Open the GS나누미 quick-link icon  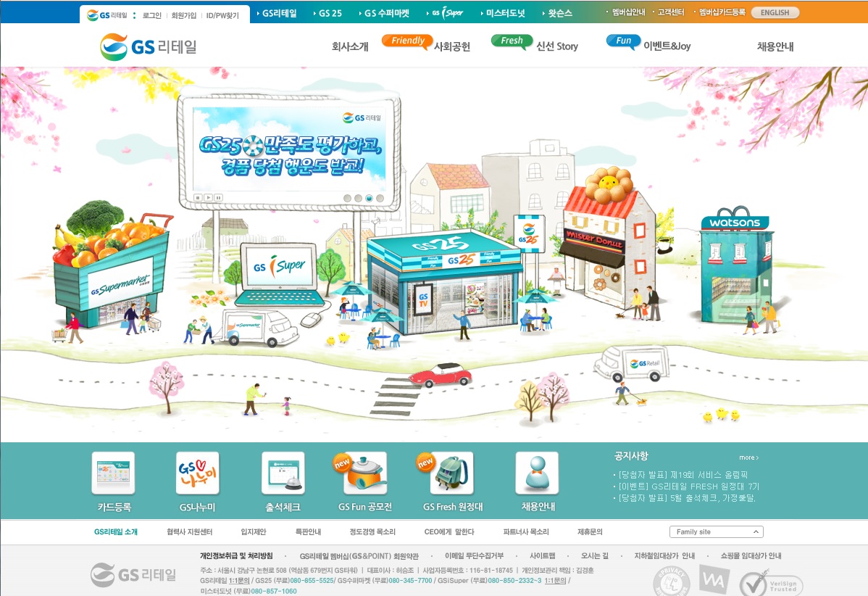(x=198, y=473)
